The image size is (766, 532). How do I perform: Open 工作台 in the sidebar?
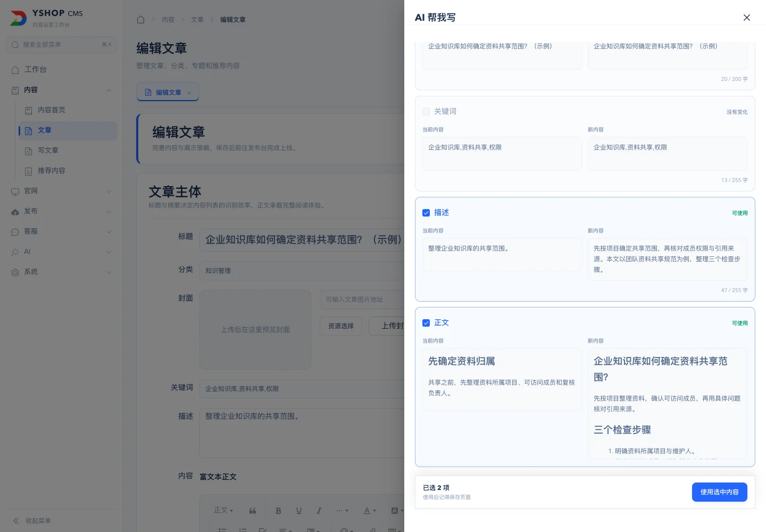62,70
